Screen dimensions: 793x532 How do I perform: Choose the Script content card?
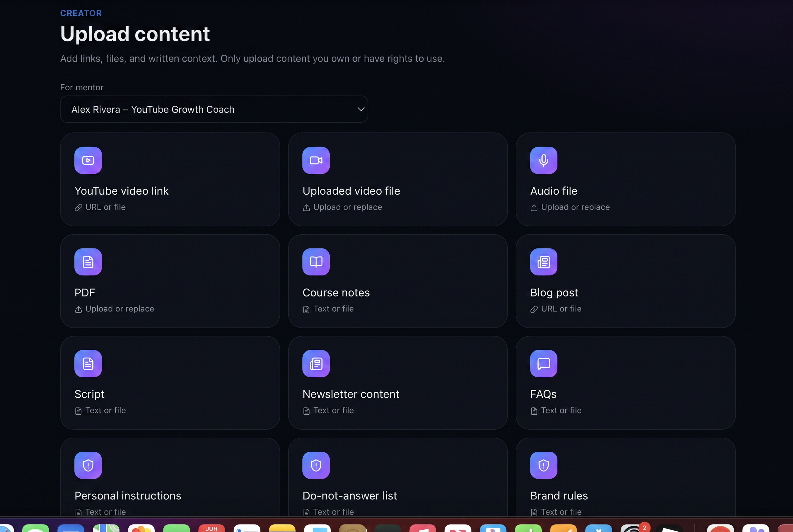[x=170, y=383]
